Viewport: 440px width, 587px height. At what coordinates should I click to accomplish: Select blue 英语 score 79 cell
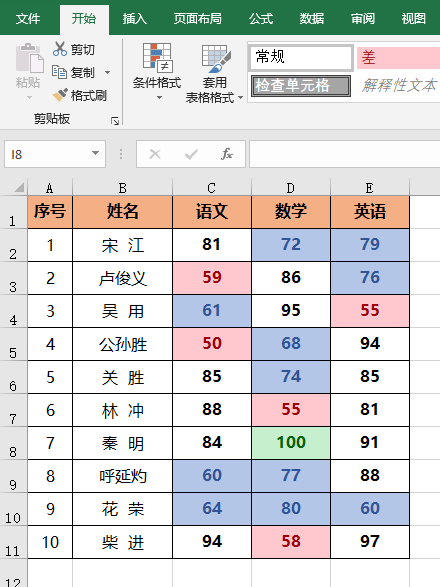(370, 245)
